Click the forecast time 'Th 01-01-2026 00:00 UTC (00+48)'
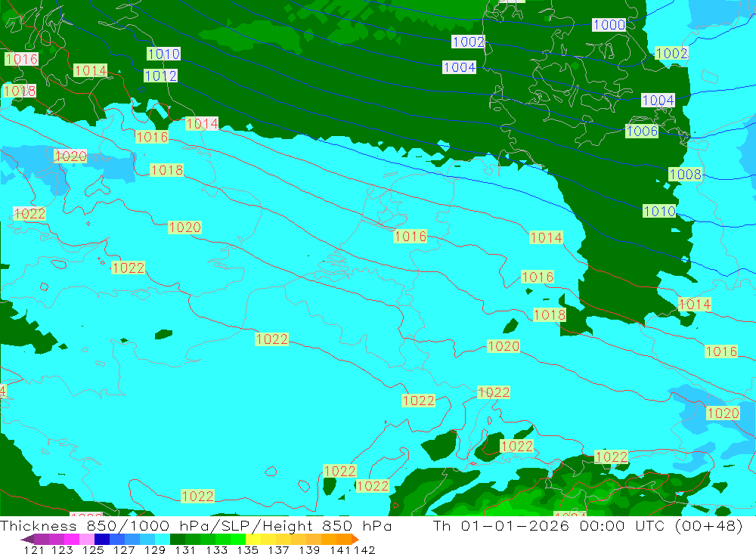Viewport: 756px width, 554px height. point(587,526)
